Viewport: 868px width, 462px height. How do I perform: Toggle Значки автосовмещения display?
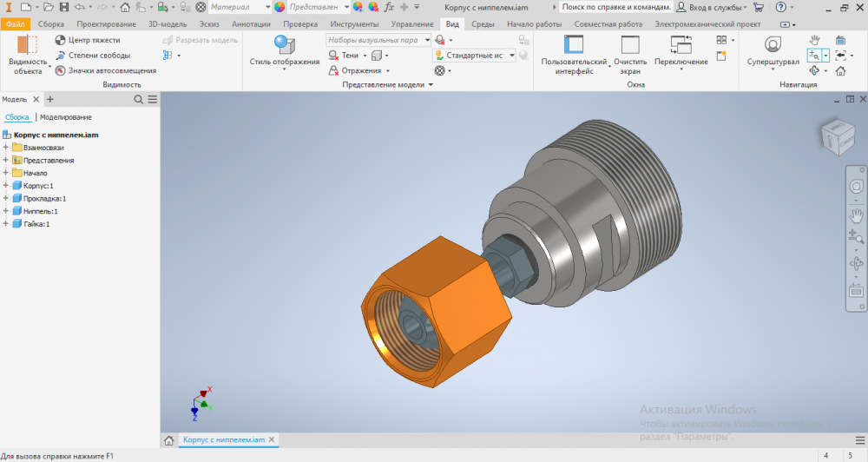click(x=60, y=70)
